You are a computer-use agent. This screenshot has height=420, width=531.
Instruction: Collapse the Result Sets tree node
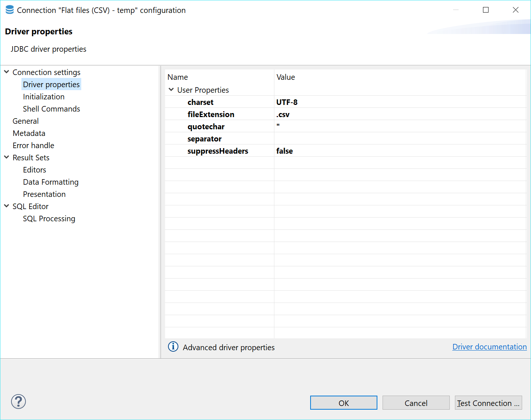(x=6, y=157)
